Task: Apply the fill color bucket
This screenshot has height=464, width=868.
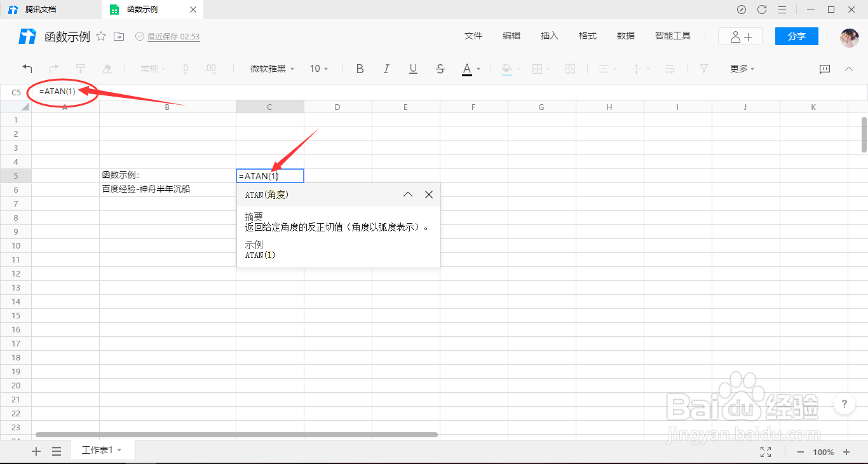Action: pos(506,69)
